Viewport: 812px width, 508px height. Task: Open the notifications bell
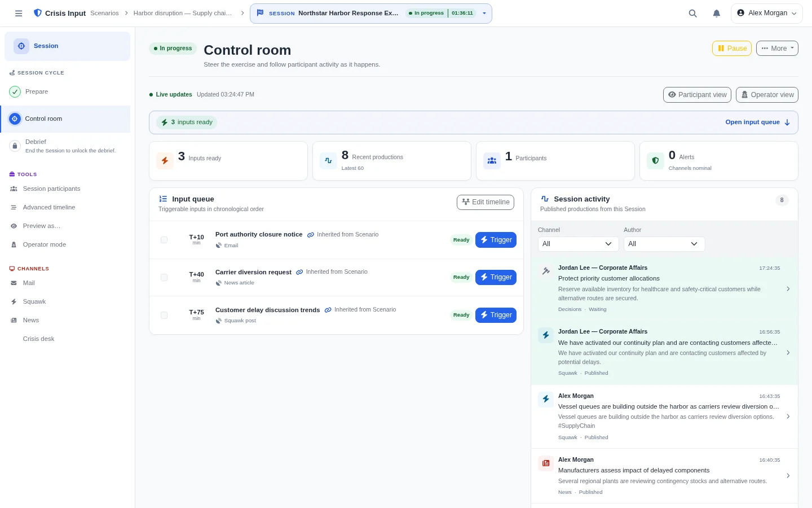[x=717, y=14]
